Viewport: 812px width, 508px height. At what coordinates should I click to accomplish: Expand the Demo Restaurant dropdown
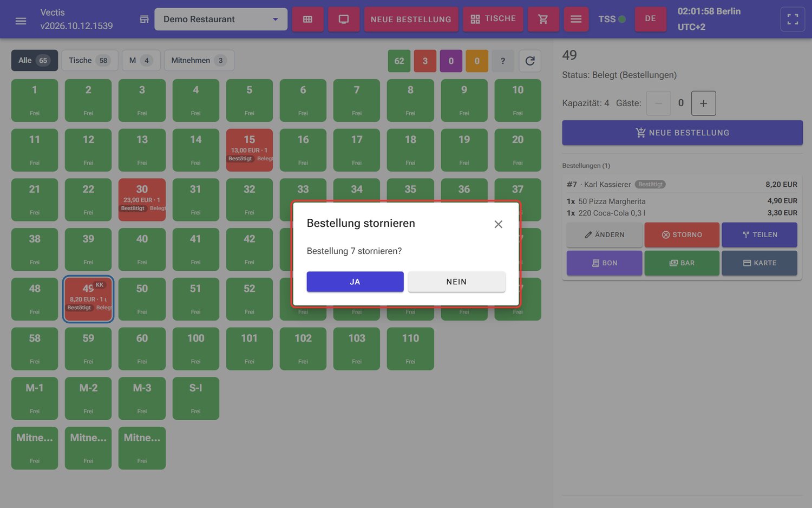221,19
